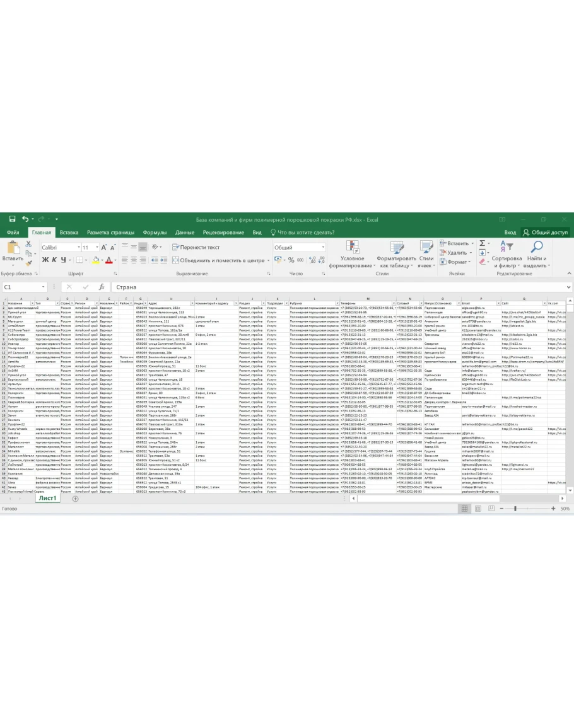Image resolution: width=574 pixels, height=728 pixels.
Task: Copy selection using the copy icon
Action: click(x=29, y=253)
